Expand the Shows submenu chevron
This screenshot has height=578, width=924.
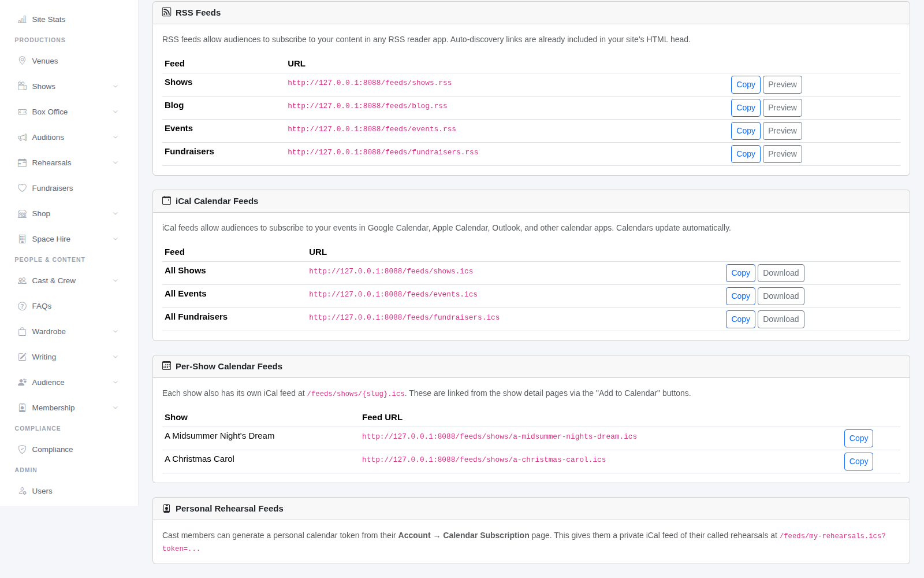[115, 86]
